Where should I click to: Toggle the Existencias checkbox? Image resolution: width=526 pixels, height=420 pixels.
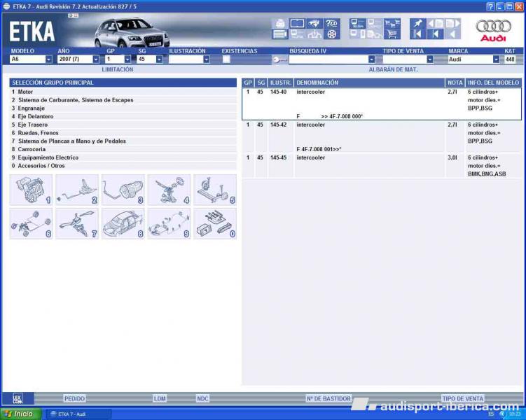226,59
